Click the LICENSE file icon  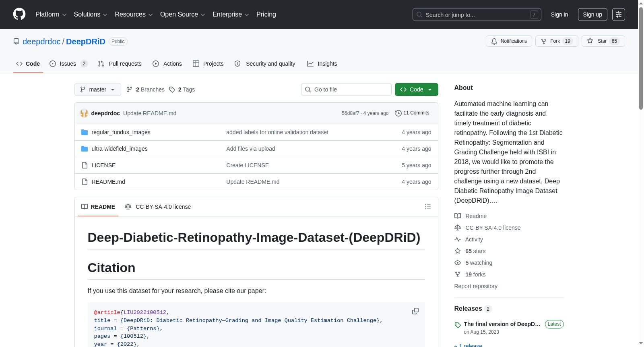click(85, 165)
